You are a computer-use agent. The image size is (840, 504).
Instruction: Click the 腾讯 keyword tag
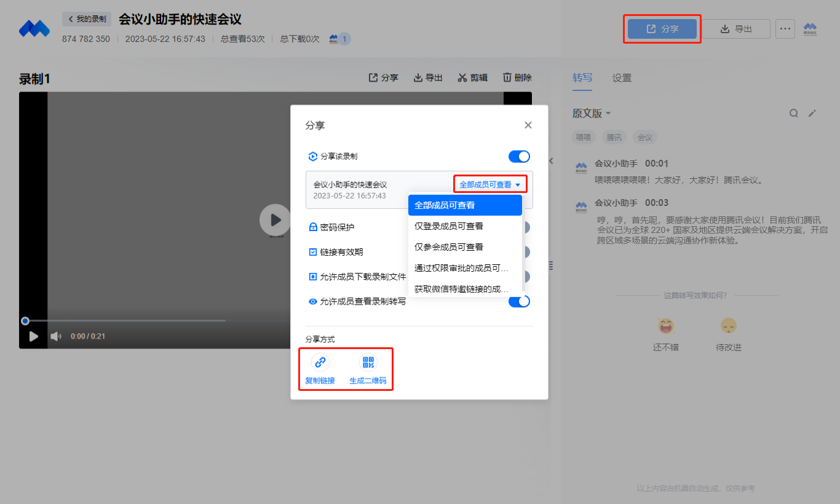tap(614, 138)
